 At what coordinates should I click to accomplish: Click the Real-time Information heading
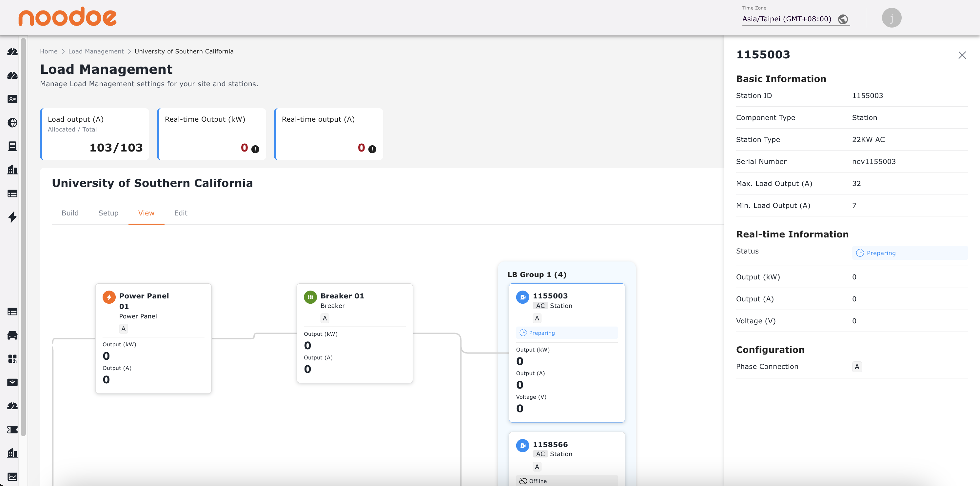tap(792, 234)
